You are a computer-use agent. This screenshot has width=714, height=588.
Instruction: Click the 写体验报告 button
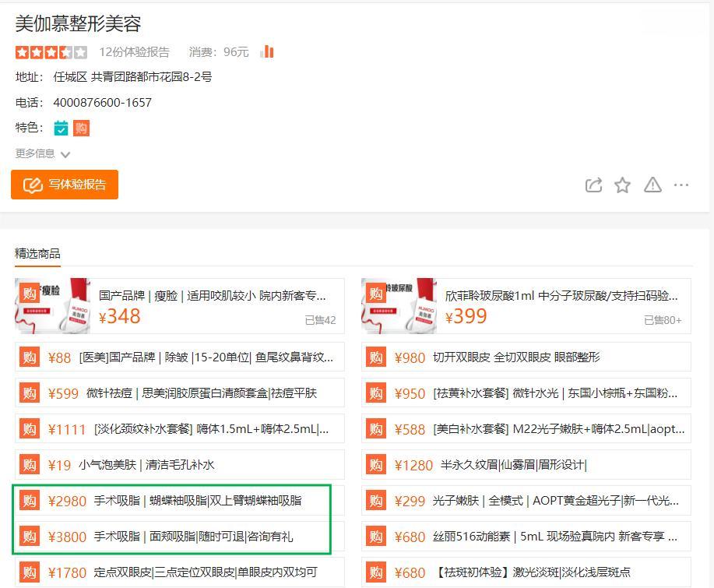65,185
